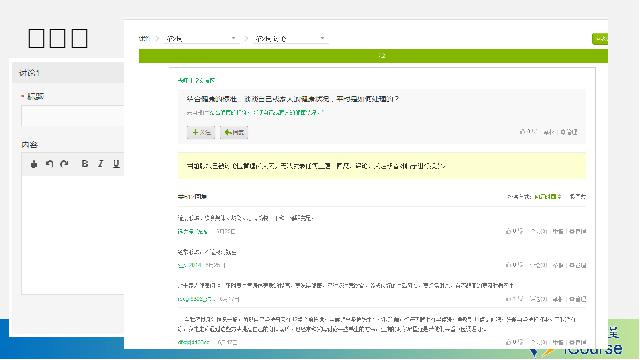Click the green author name under first reply
This screenshot has width=640, height=360.
click(192, 231)
